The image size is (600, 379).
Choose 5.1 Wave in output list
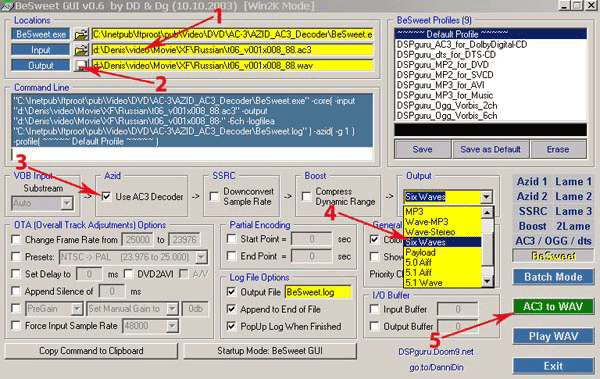tap(443, 283)
